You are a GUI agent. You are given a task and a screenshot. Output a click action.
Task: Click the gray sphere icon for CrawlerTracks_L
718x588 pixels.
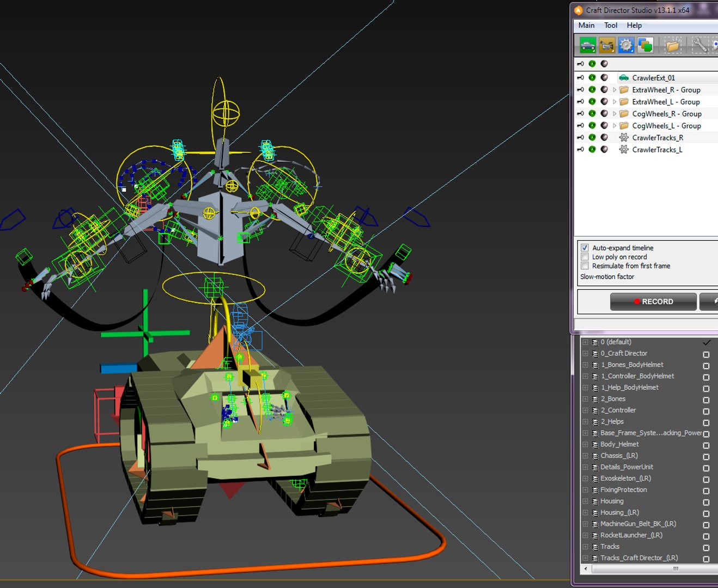point(604,150)
